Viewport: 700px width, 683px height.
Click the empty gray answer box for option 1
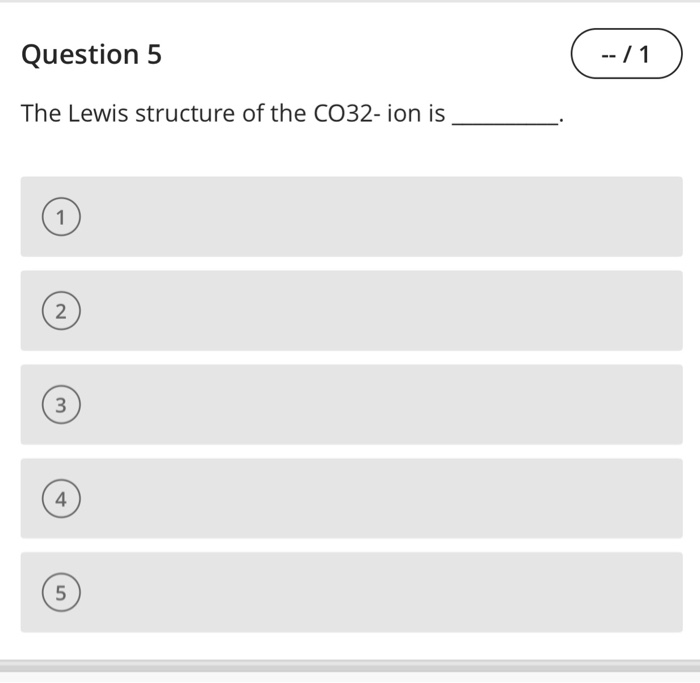click(x=352, y=217)
